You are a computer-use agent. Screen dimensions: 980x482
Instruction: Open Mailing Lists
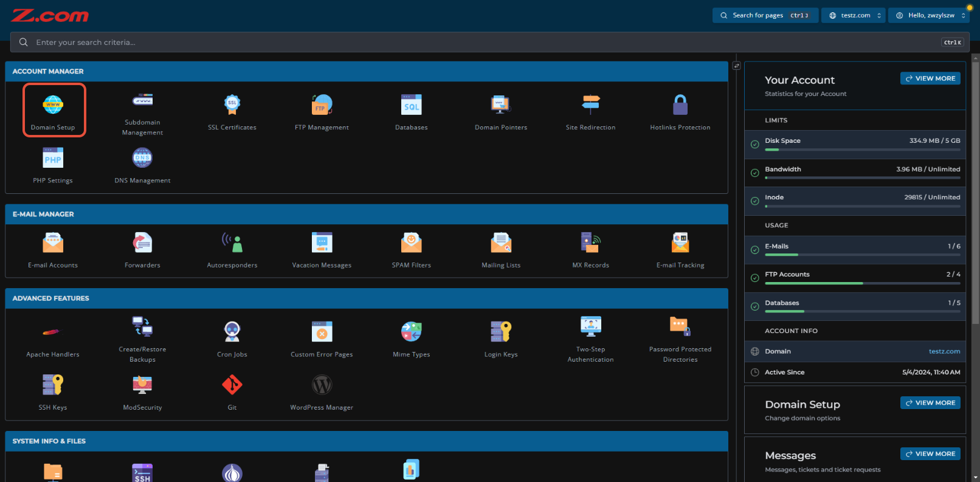pos(501,250)
